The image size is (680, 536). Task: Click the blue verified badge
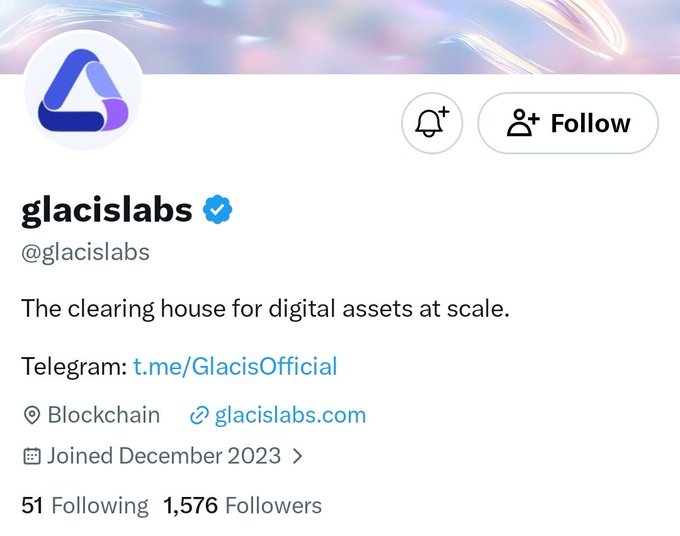(218, 210)
